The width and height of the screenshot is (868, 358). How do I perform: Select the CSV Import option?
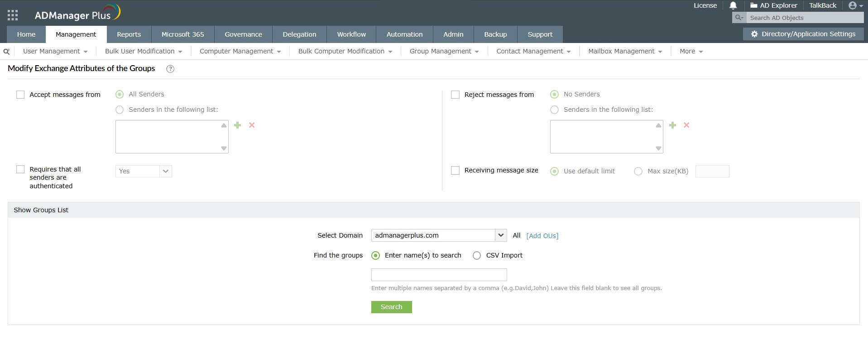pos(477,255)
